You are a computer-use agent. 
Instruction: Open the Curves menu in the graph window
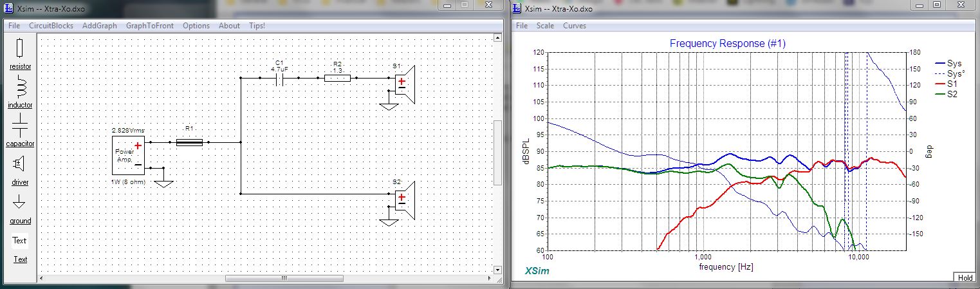pyautogui.click(x=575, y=26)
